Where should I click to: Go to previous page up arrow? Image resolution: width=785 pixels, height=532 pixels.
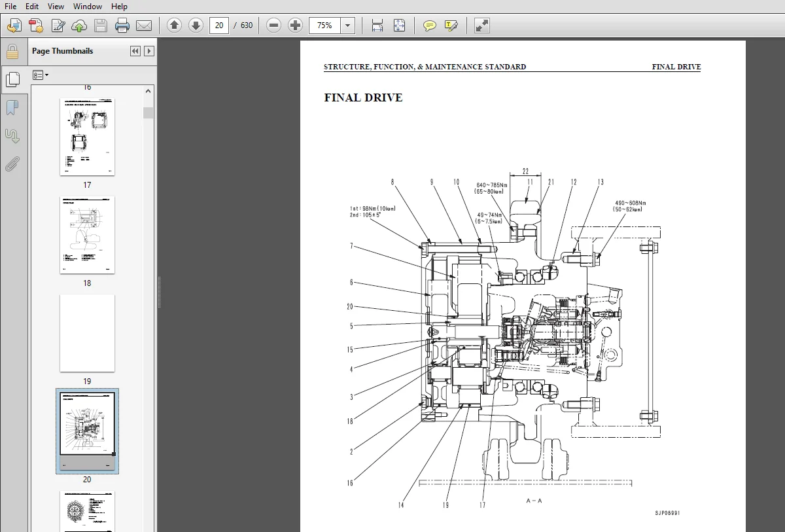click(174, 26)
